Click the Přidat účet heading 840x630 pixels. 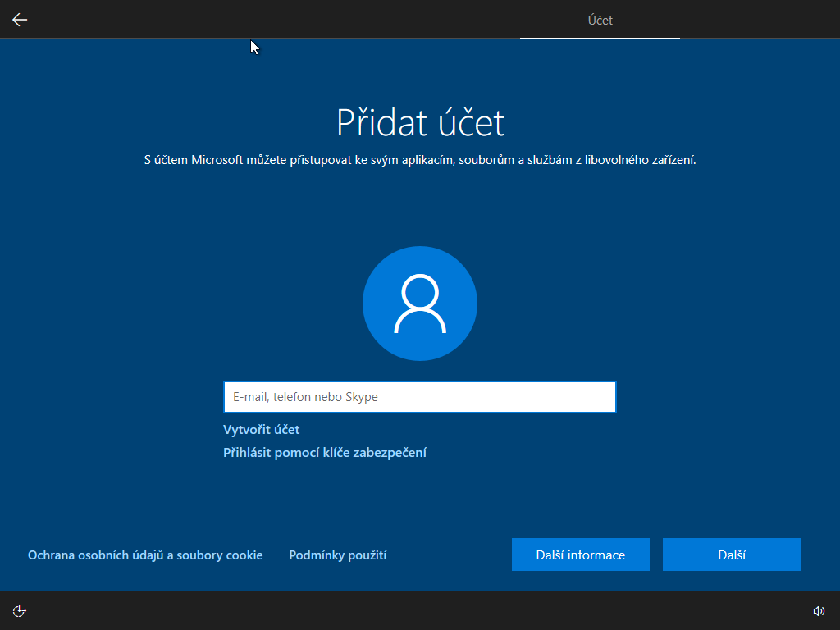pos(420,123)
